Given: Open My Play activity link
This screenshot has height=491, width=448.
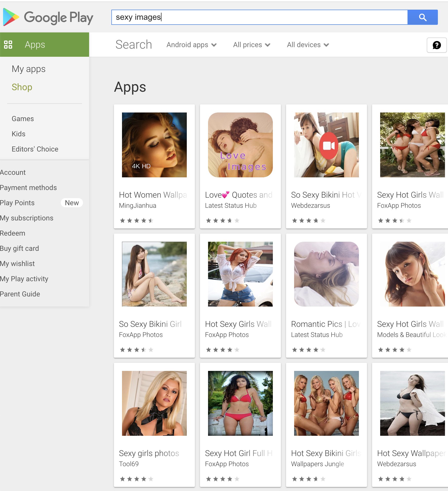Looking at the screenshot, I should 24,279.
